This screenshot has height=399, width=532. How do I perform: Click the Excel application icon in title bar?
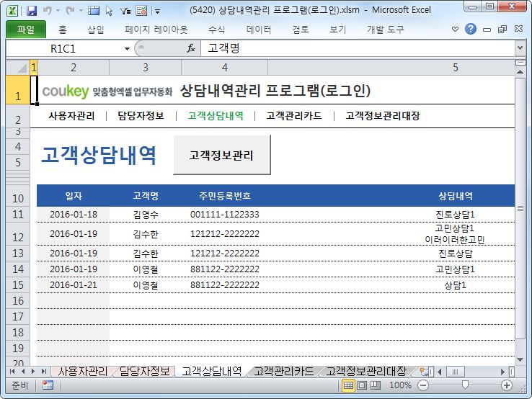pos(12,11)
